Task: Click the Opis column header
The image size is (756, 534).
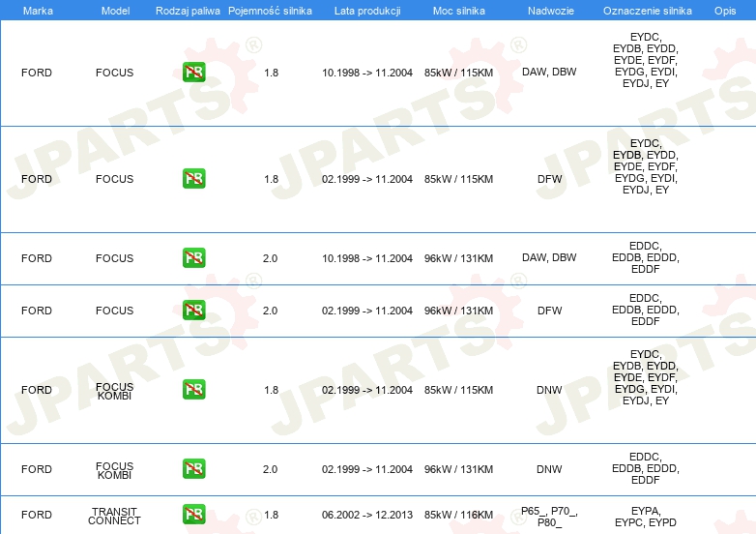Action: pyautogui.click(x=725, y=11)
